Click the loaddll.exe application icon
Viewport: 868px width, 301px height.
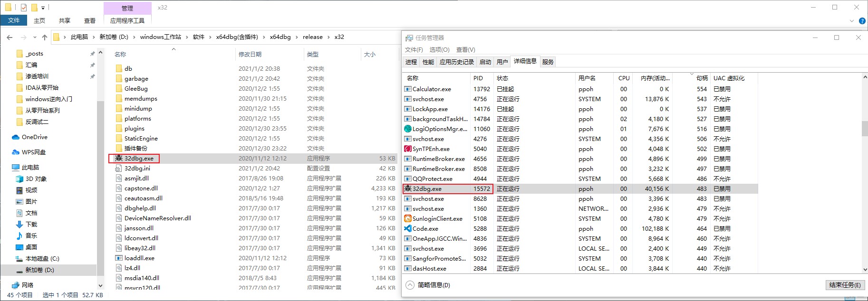[x=119, y=258]
